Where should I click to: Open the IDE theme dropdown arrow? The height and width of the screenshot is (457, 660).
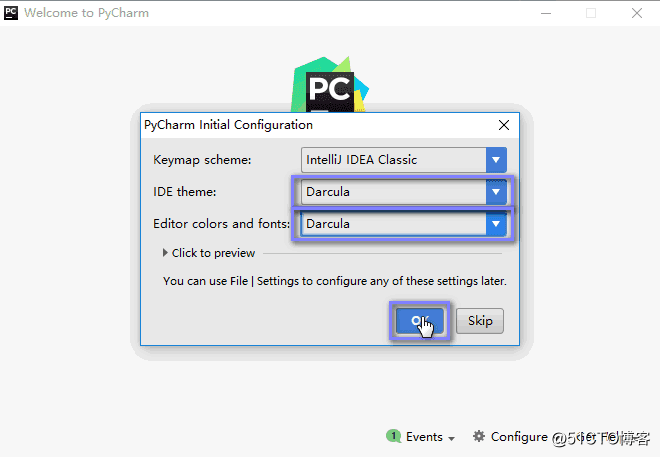pyautogui.click(x=496, y=192)
